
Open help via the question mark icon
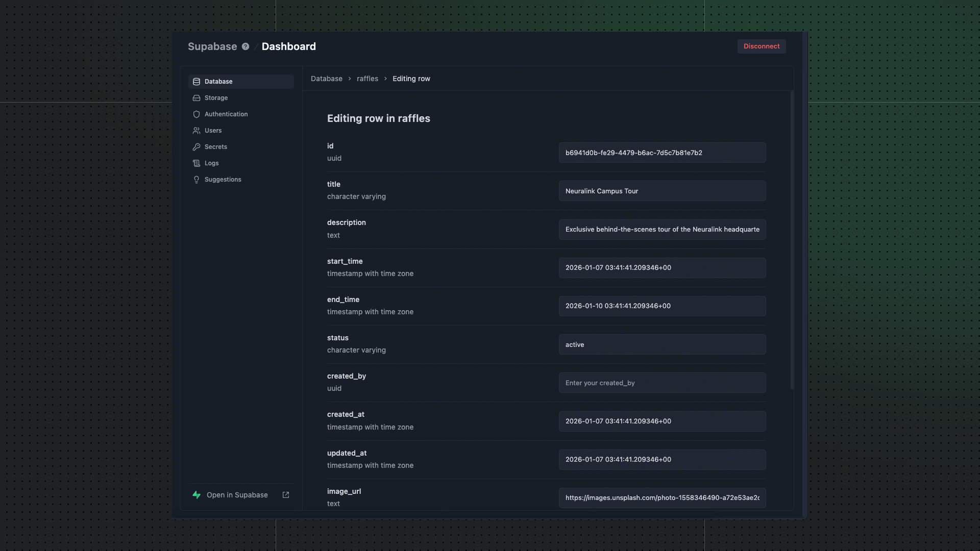click(x=246, y=46)
